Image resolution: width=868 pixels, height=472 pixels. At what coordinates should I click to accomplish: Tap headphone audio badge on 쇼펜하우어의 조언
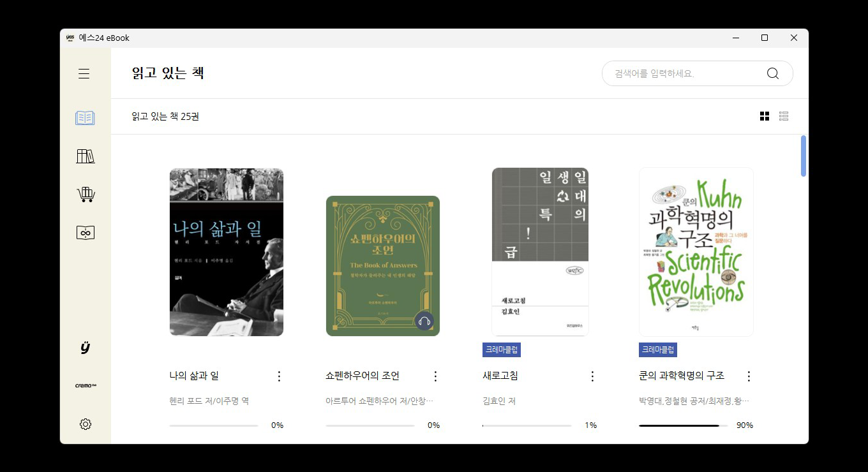tap(424, 321)
